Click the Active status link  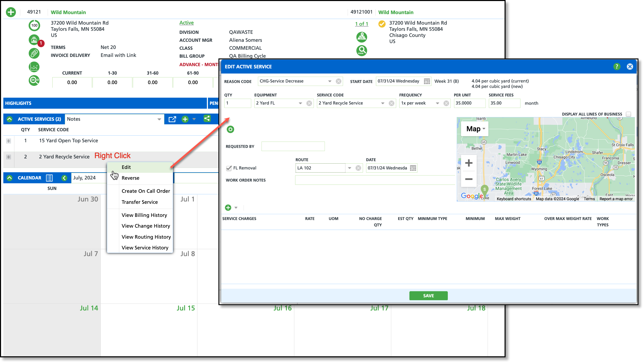(186, 23)
